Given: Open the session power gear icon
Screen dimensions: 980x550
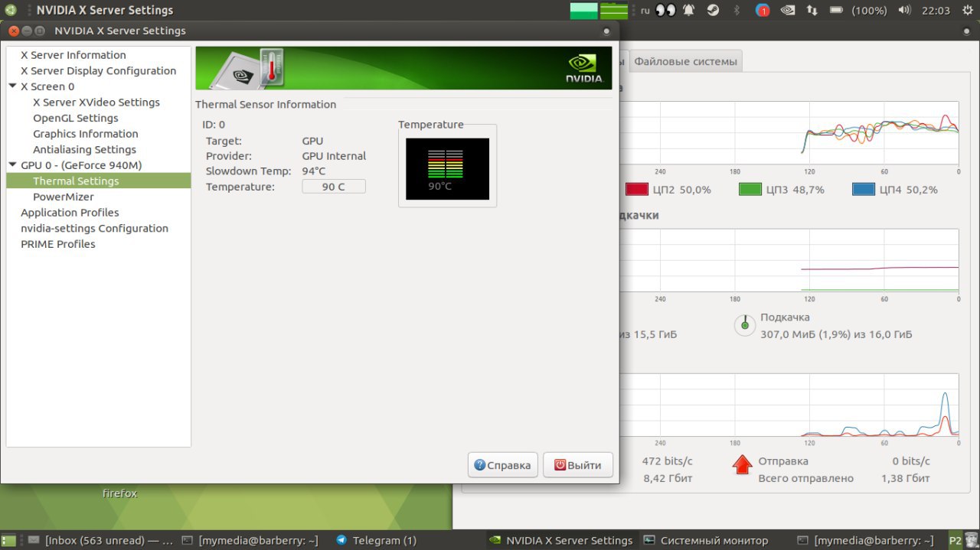Looking at the screenshot, I should pos(966,11).
